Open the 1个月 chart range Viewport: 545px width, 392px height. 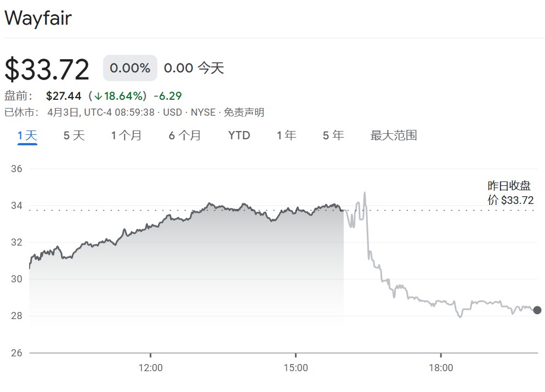[x=126, y=135]
